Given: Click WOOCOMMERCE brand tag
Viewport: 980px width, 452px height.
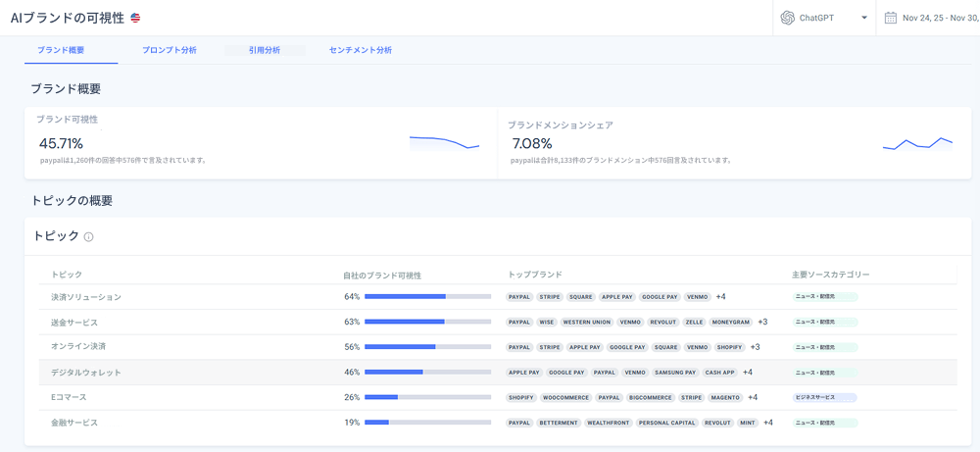Looking at the screenshot, I should 566,397.
